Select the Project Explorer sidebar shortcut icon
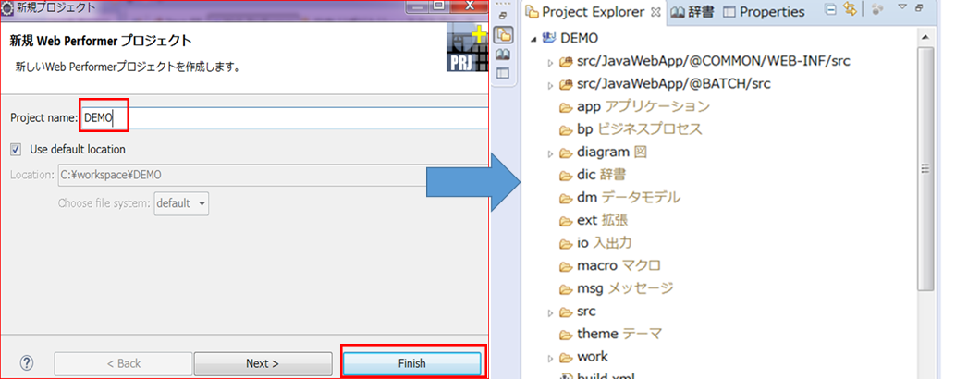The image size is (980, 379). (x=503, y=35)
